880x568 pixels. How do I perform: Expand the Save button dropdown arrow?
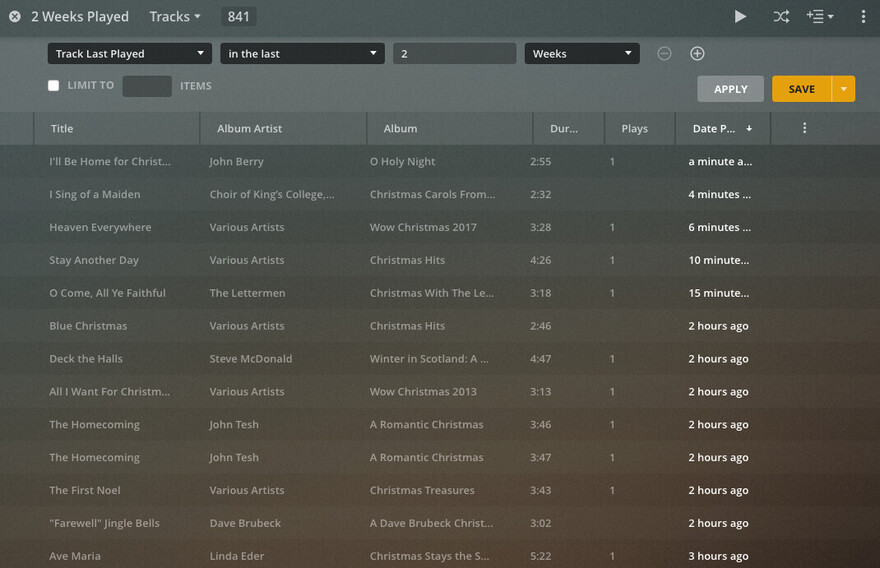click(x=844, y=89)
